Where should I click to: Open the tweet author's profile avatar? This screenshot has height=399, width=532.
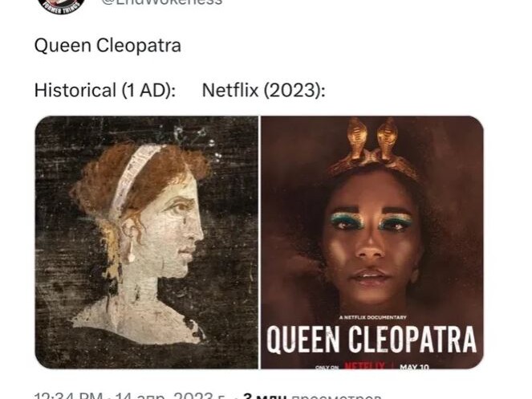coord(61,4)
